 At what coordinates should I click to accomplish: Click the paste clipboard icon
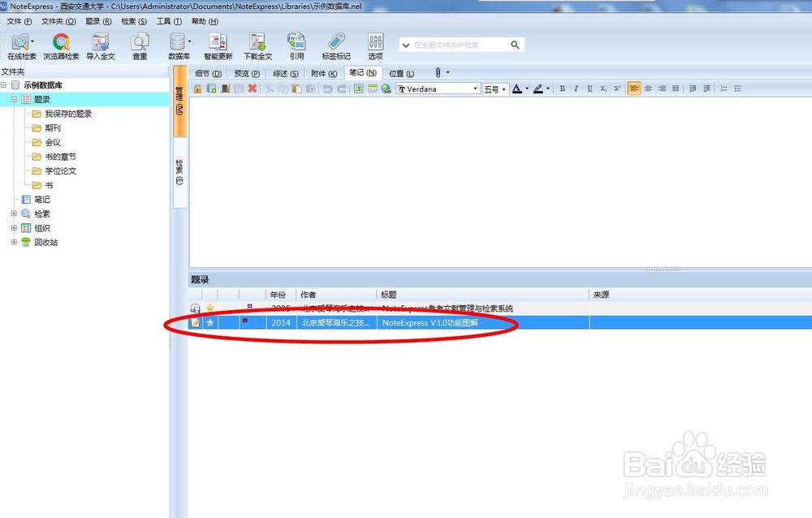click(x=296, y=88)
